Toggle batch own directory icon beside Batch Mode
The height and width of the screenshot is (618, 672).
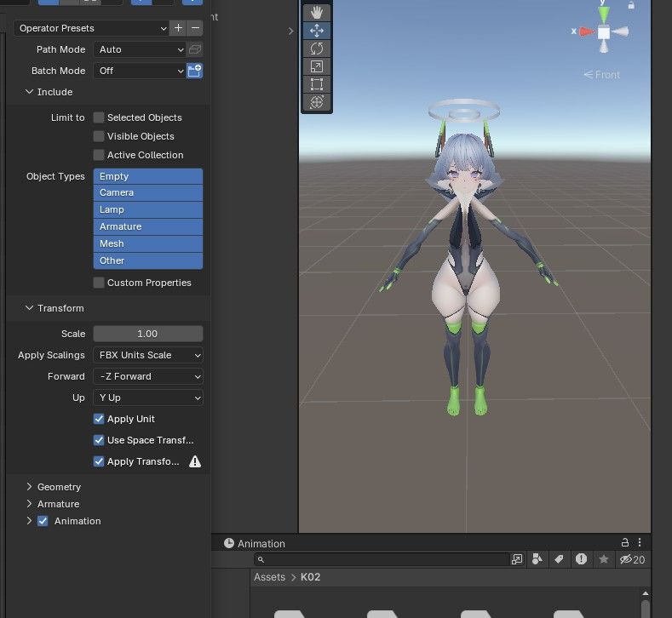click(195, 71)
